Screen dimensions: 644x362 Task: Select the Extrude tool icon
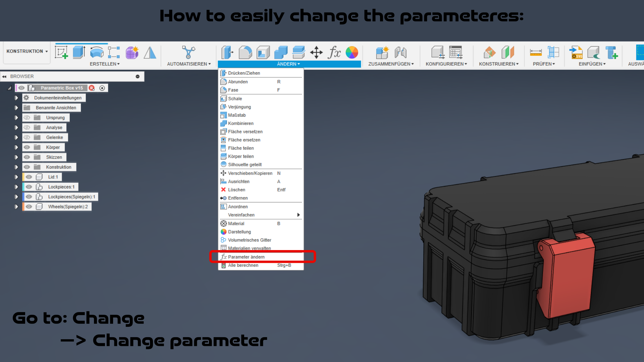(79, 53)
